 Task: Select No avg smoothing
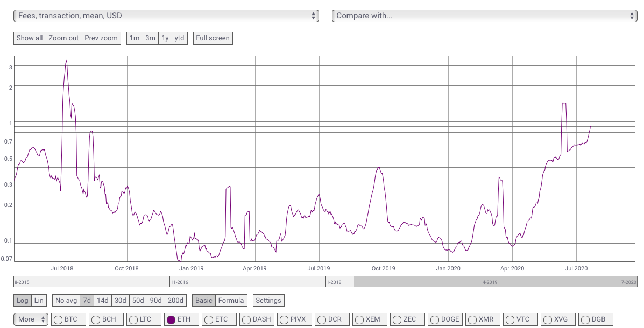pos(66,301)
